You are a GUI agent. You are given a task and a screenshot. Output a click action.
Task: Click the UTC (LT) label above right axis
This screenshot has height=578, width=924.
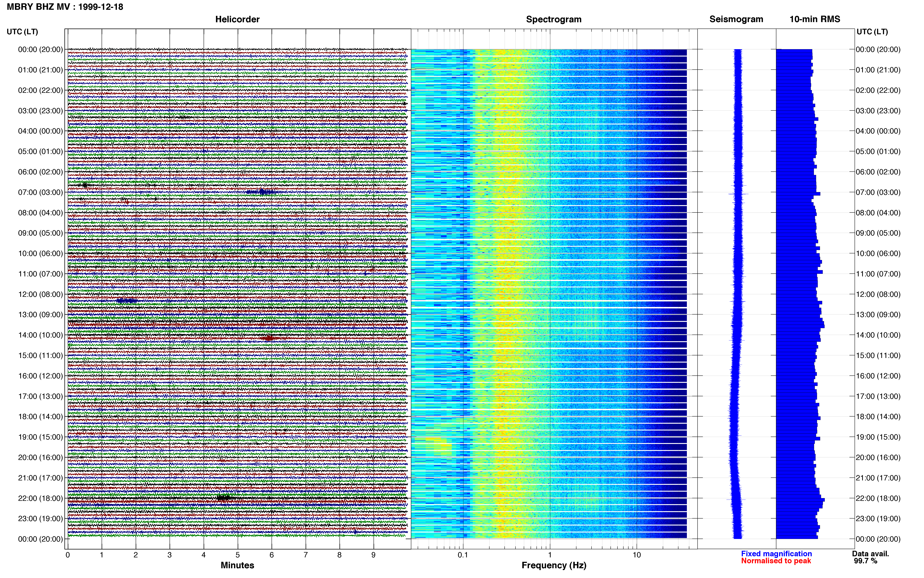pyautogui.click(x=872, y=32)
